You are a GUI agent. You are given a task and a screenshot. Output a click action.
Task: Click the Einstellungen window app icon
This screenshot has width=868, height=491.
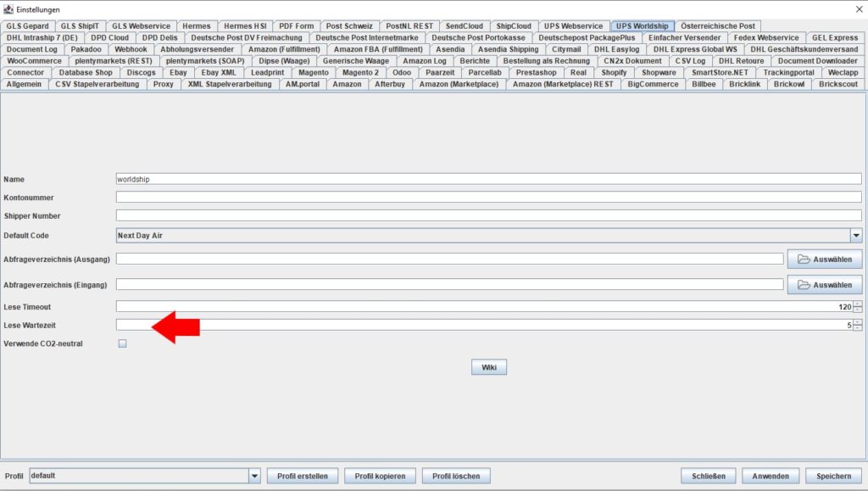point(8,9)
